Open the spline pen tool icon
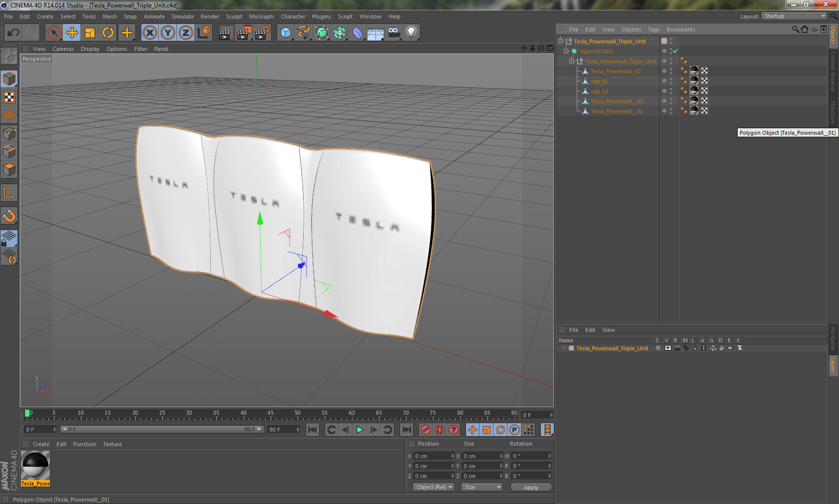 coord(304,33)
